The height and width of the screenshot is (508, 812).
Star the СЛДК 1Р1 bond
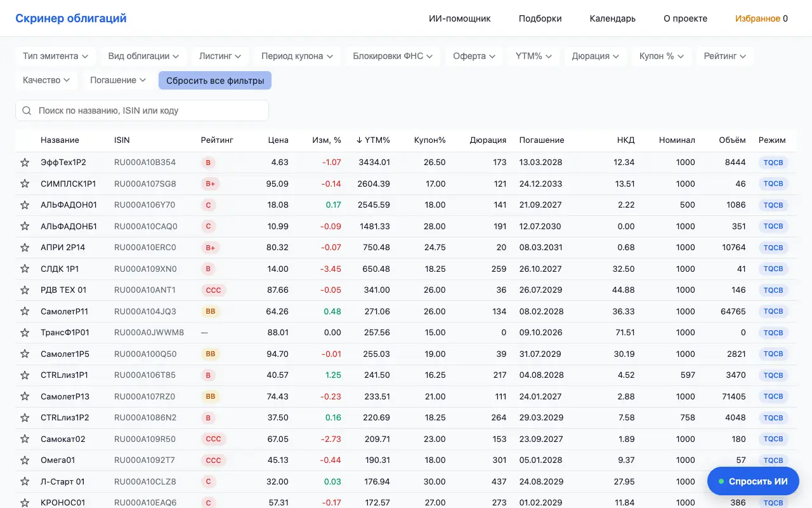tap(25, 269)
